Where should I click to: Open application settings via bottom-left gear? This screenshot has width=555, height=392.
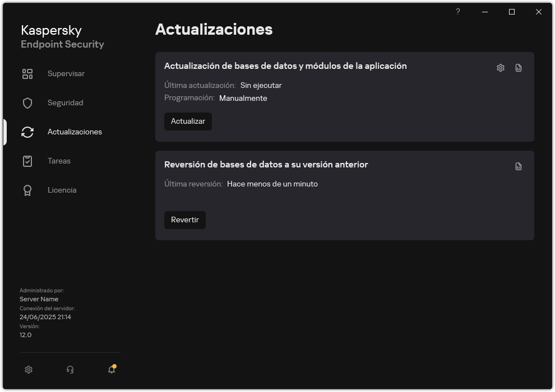28,370
